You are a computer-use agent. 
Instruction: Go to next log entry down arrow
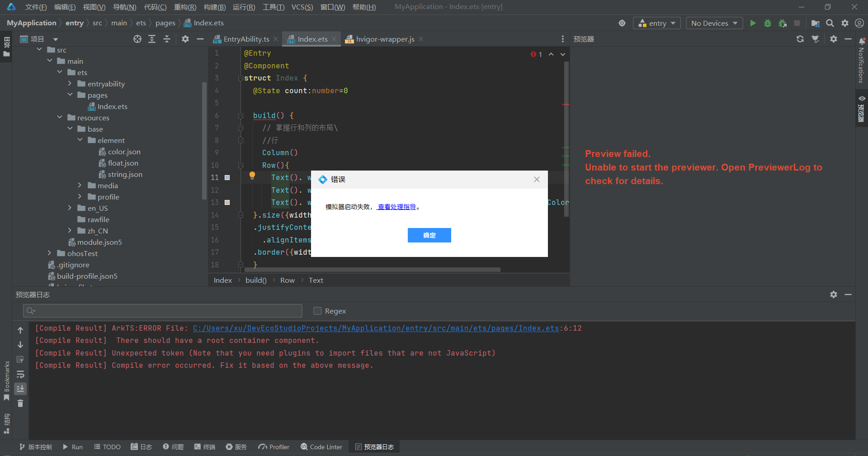coord(20,345)
